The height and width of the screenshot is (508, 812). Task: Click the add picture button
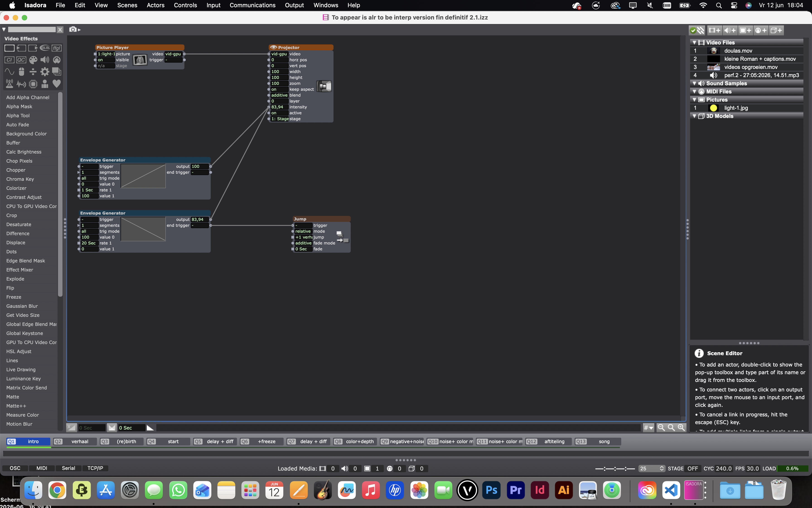click(x=745, y=30)
